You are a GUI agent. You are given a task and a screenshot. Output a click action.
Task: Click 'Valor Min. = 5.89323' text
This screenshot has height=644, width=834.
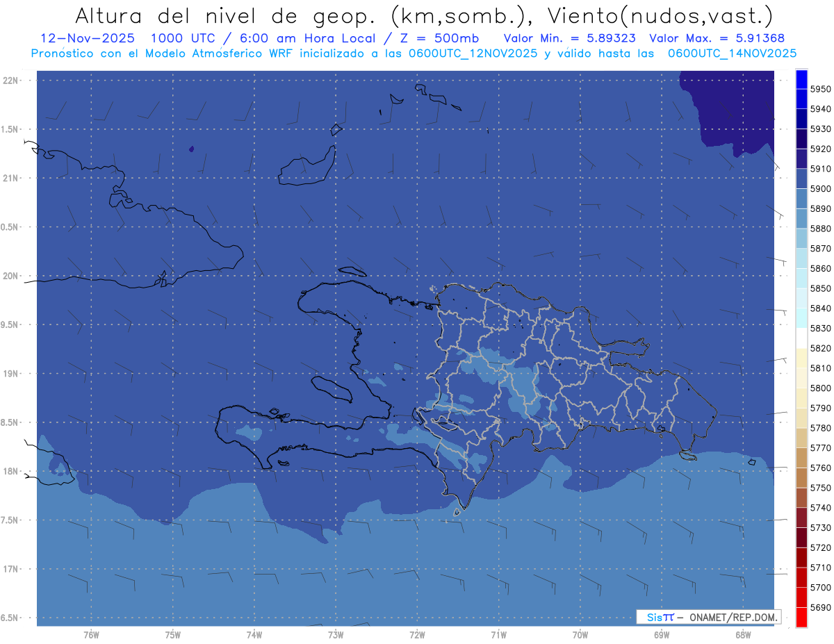tap(570, 38)
